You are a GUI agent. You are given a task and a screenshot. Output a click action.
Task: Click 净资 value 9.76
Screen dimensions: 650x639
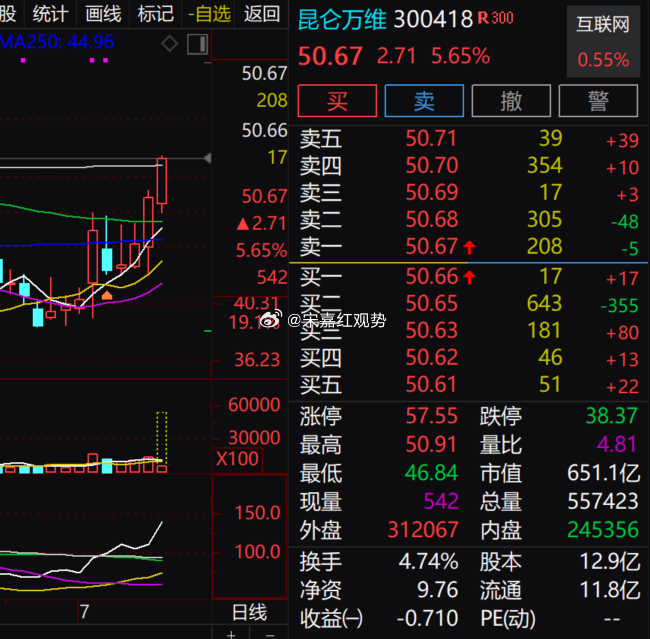(x=437, y=590)
